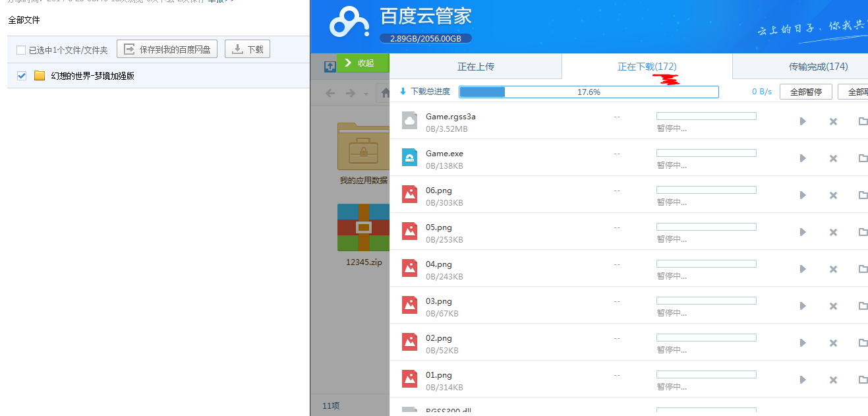Click the 下载 button in the share page
Viewport: 868px width, 416px height.
248,49
